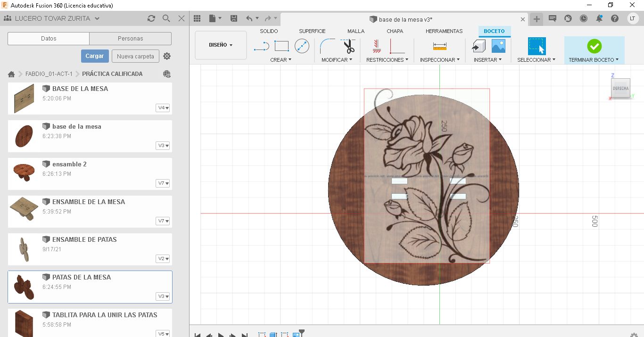Choose the Horizontal/Vertical constraint icon

(x=397, y=46)
